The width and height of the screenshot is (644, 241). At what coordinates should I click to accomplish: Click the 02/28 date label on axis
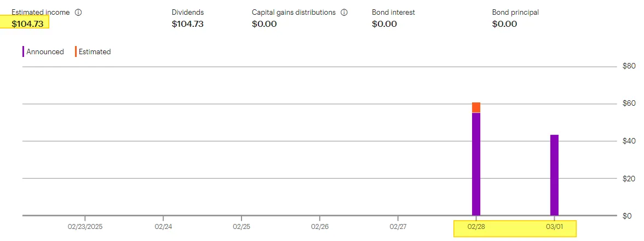tap(476, 226)
